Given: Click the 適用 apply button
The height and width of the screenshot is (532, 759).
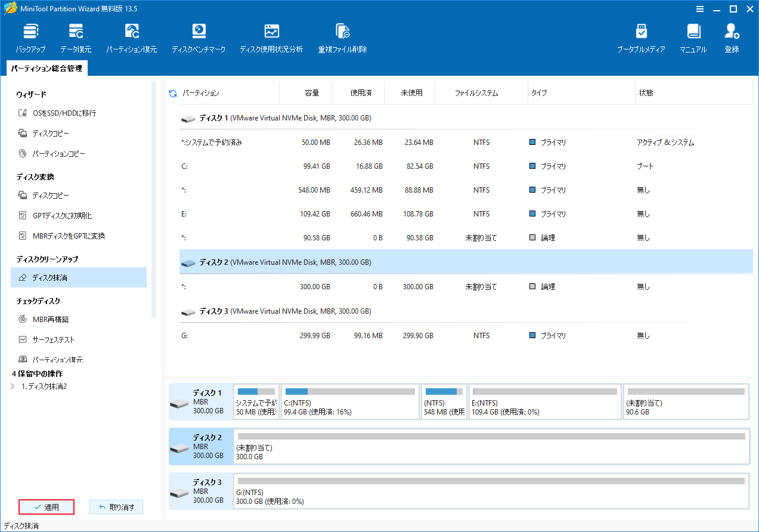Looking at the screenshot, I should [47, 507].
